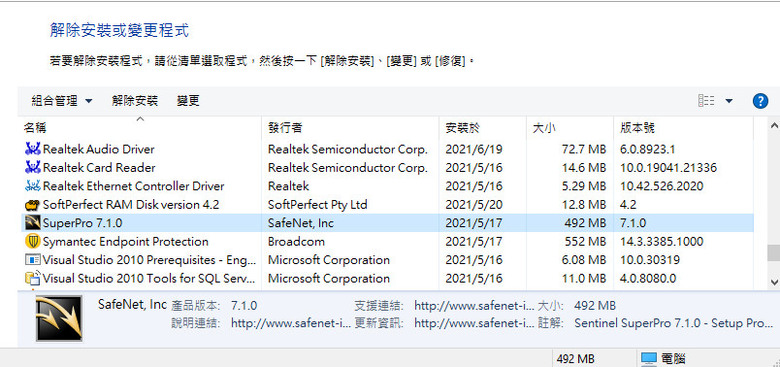Select Realtek Ethernet Controller Driver icon
Image resolution: width=780 pixels, height=367 pixels.
tap(32, 186)
